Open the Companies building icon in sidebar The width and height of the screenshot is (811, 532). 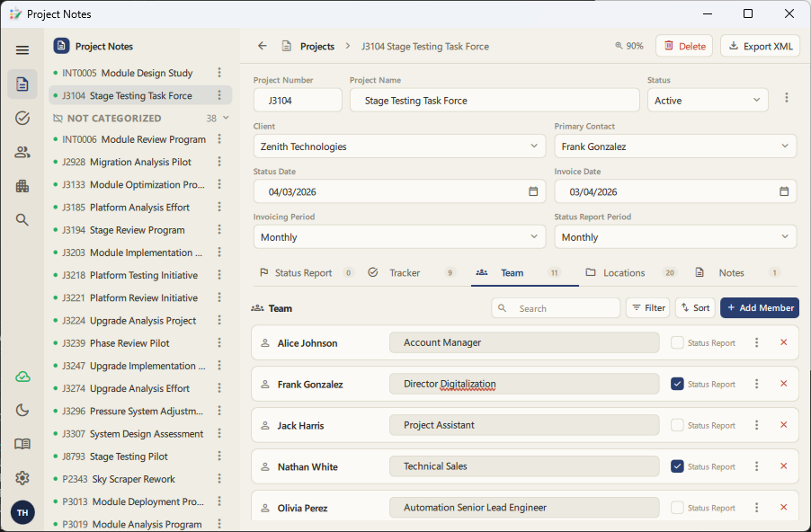(22, 186)
